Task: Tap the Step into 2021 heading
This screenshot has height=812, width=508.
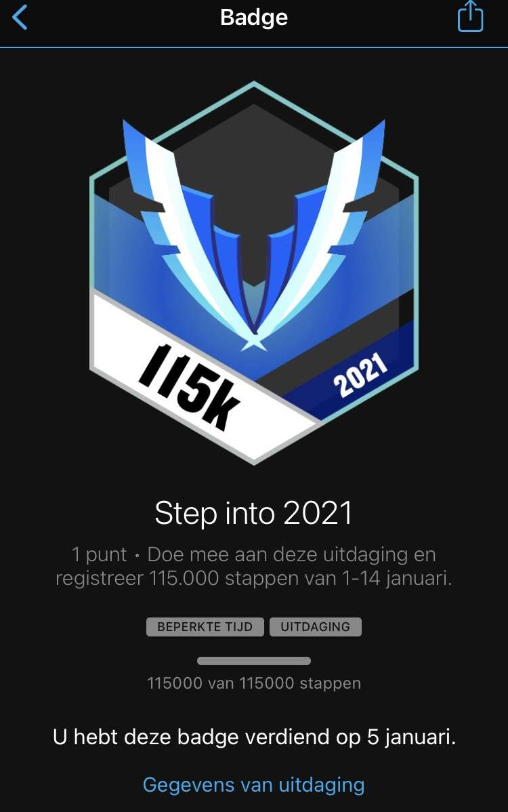Action: click(x=253, y=513)
